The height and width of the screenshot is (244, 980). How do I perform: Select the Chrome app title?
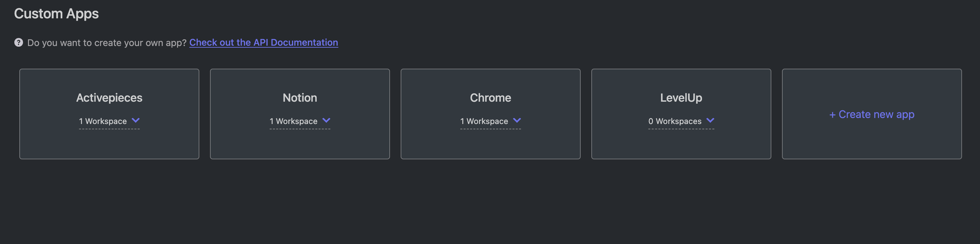pos(490,98)
